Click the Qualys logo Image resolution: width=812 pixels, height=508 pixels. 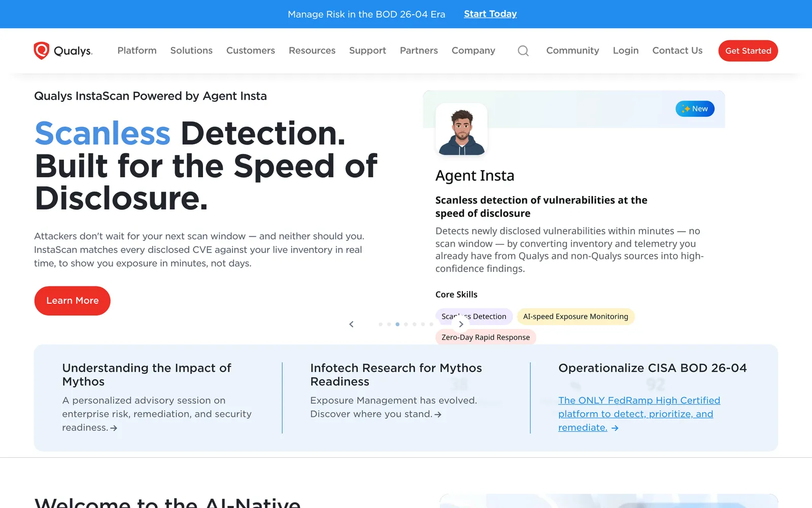coord(63,51)
